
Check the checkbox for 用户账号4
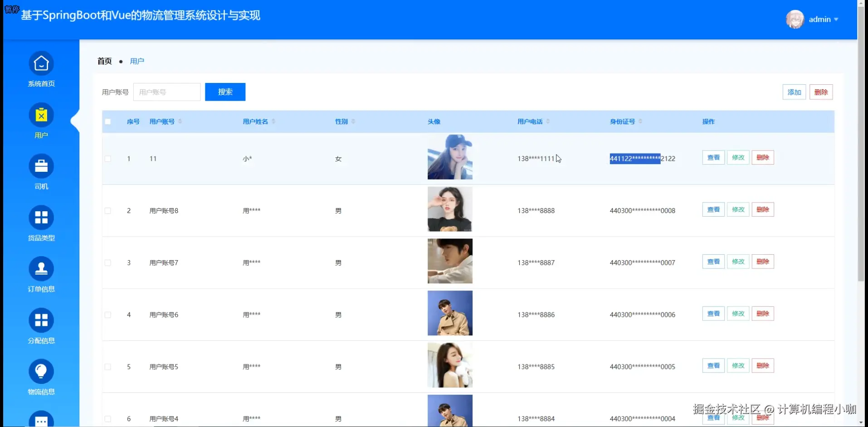pyautogui.click(x=108, y=419)
